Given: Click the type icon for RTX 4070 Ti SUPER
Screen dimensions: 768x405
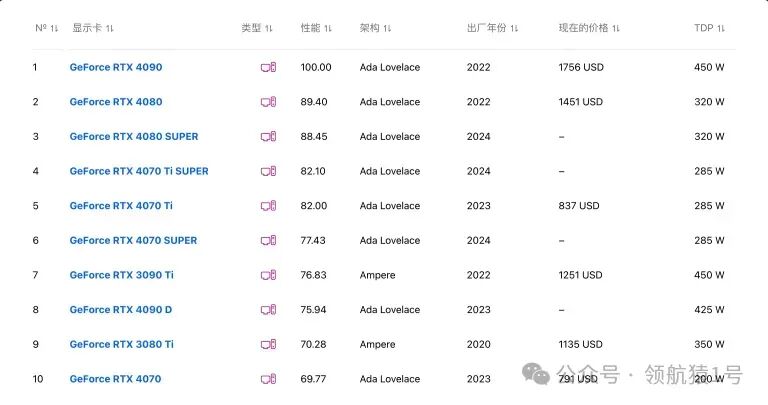Looking at the screenshot, I should (x=268, y=171).
